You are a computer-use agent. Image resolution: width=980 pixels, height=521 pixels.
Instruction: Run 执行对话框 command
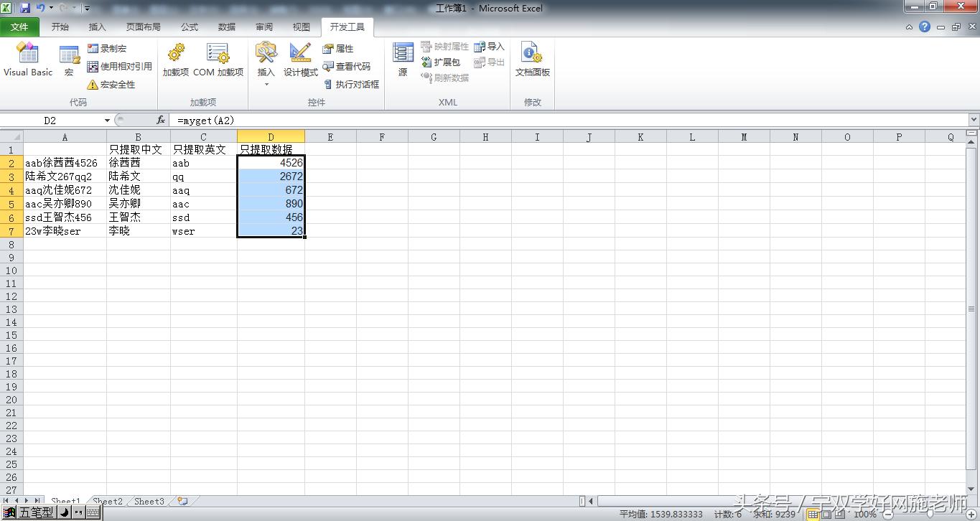[350, 85]
